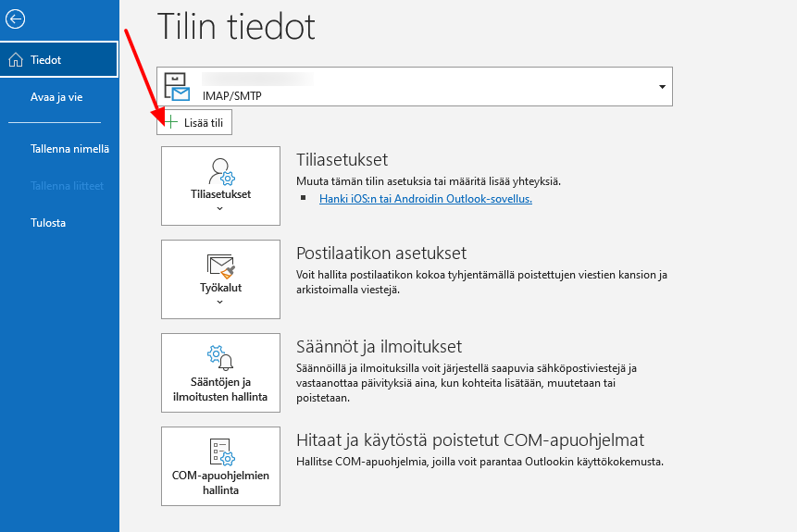The height and width of the screenshot is (532, 797).
Task: Click the gear-and-bell rules icon
Action: click(220, 357)
